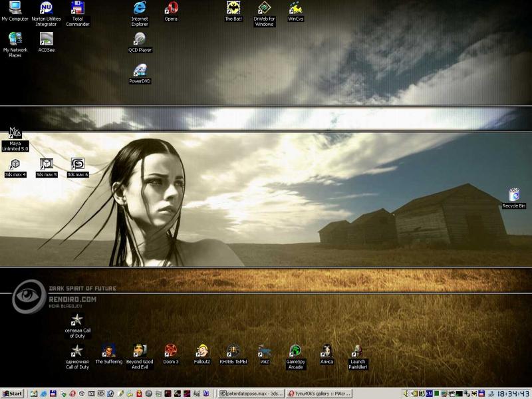Launch 3ds max 6 from desktop
Viewport: 532px width, 399px height.
point(78,164)
